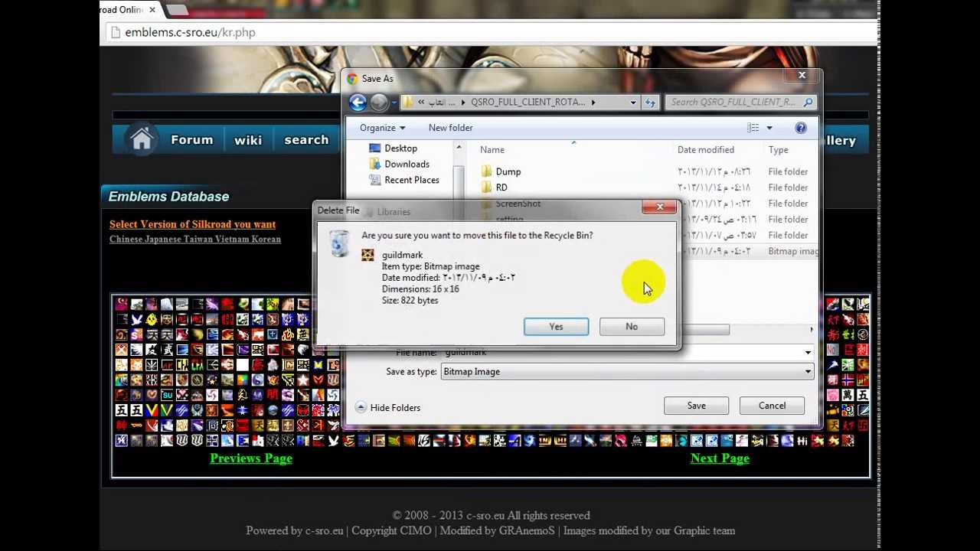Open the wiki menu item

248,140
